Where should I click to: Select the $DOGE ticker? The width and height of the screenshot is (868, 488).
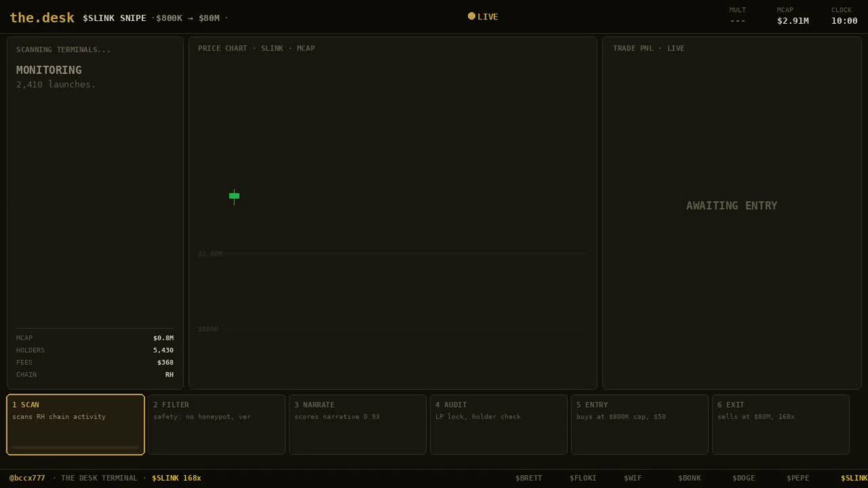coord(744,478)
